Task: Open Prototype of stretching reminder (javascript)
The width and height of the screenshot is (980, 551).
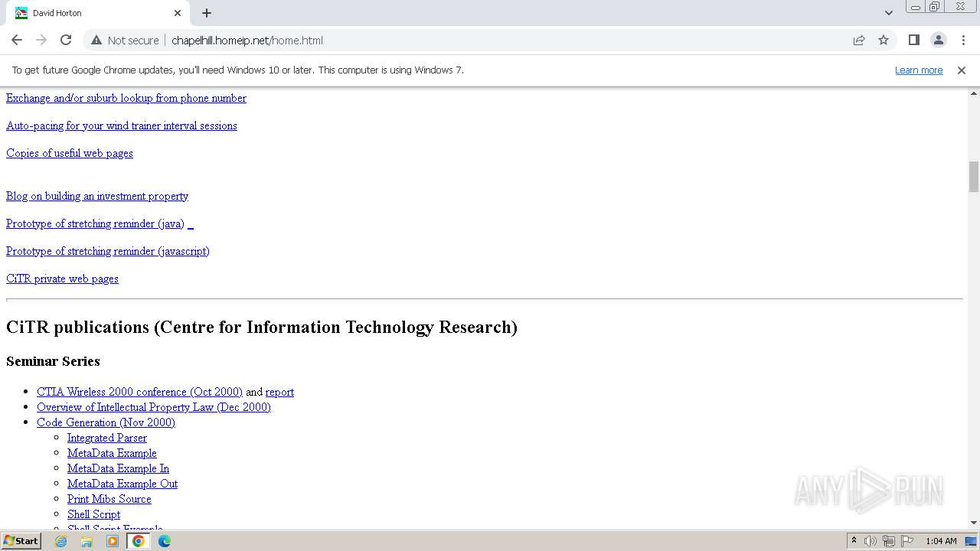Action: coord(108,251)
